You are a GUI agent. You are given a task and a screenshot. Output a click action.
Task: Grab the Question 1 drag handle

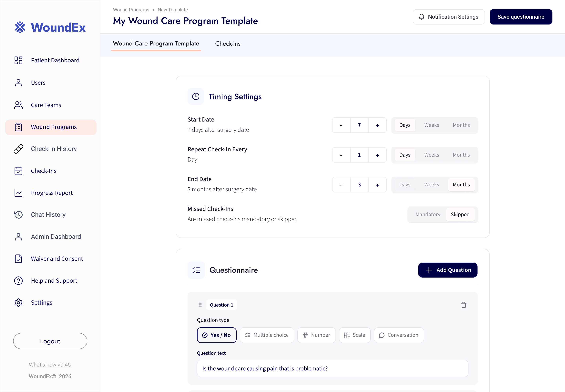(x=200, y=305)
